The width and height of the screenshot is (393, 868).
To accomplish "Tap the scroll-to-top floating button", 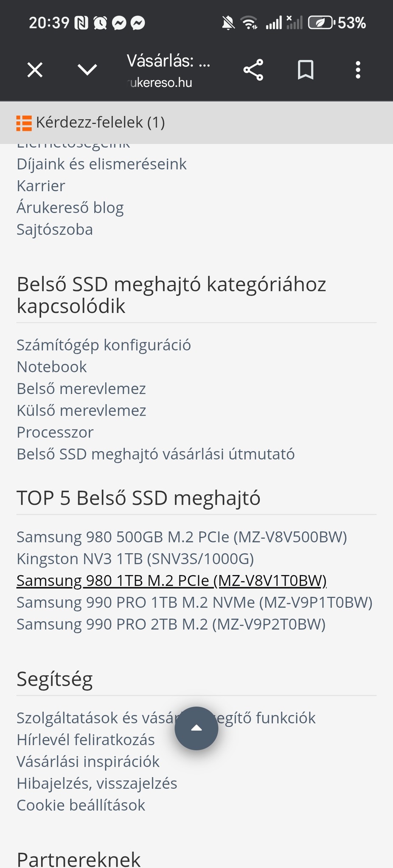I will (x=196, y=728).
